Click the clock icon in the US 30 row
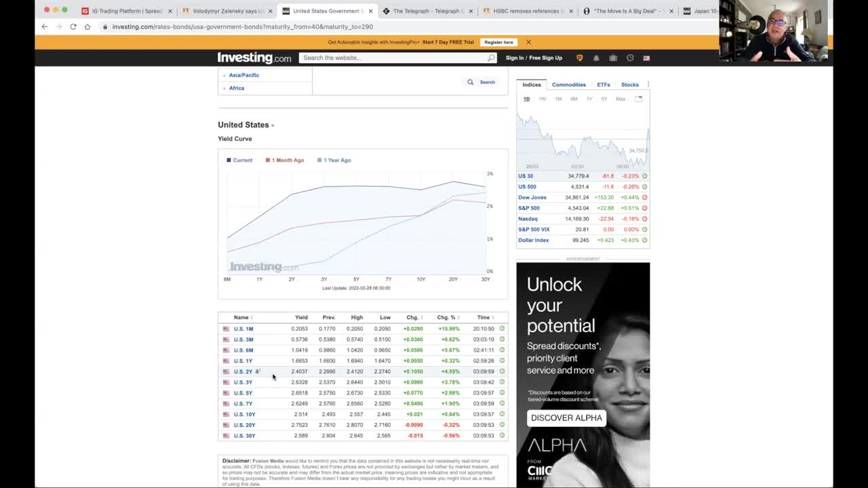The height and width of the screenshot is (488, 868). tap(644, 176)
